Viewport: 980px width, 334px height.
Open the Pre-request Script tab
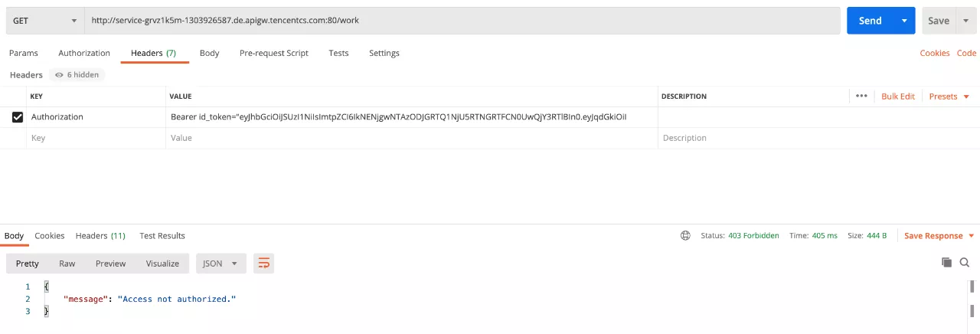274,53
